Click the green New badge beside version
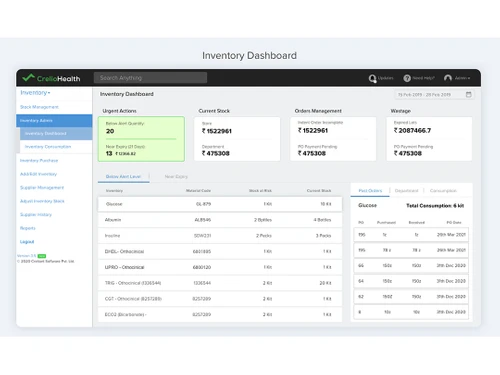Screen dimensions: 500x375 [x=42, y=256]
